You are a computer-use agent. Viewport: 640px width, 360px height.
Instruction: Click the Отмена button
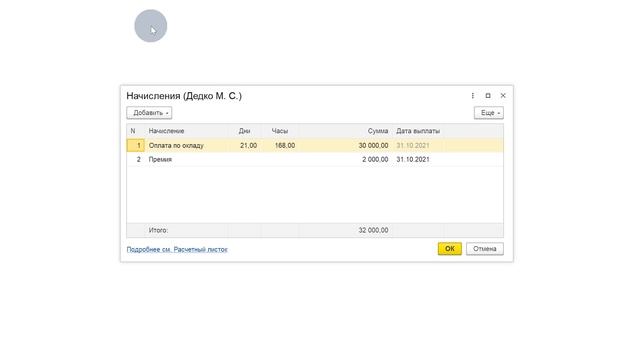484,249
